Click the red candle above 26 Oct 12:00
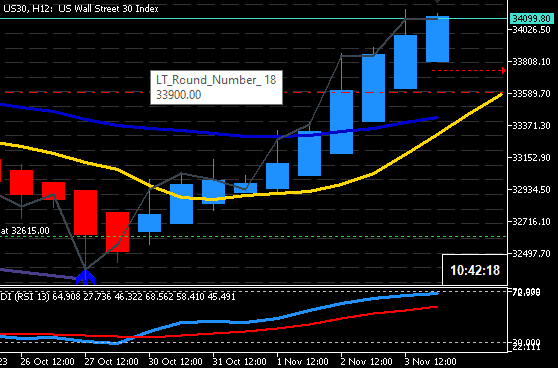Viewport: 558px width, 368px height. pyautogui.click(x=21, y=182)
